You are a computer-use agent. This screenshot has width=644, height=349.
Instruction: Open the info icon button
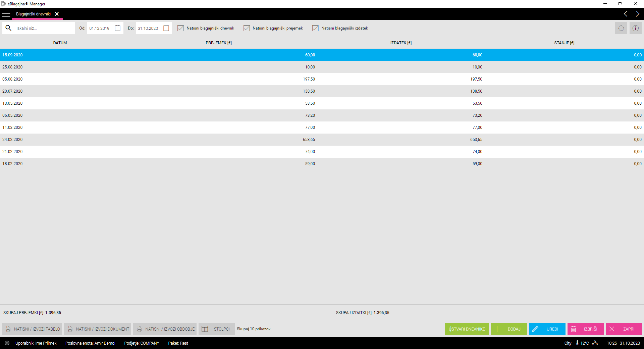pos(636,28)
